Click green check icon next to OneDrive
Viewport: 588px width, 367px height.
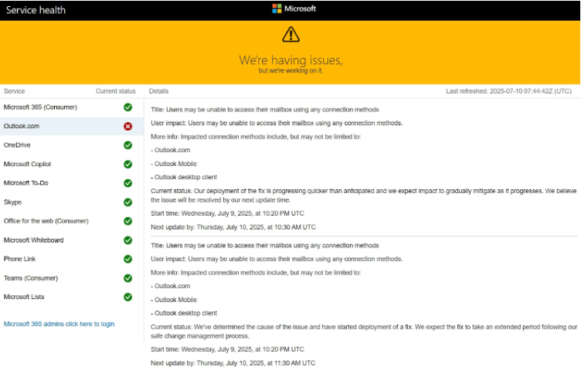point(127,145)
